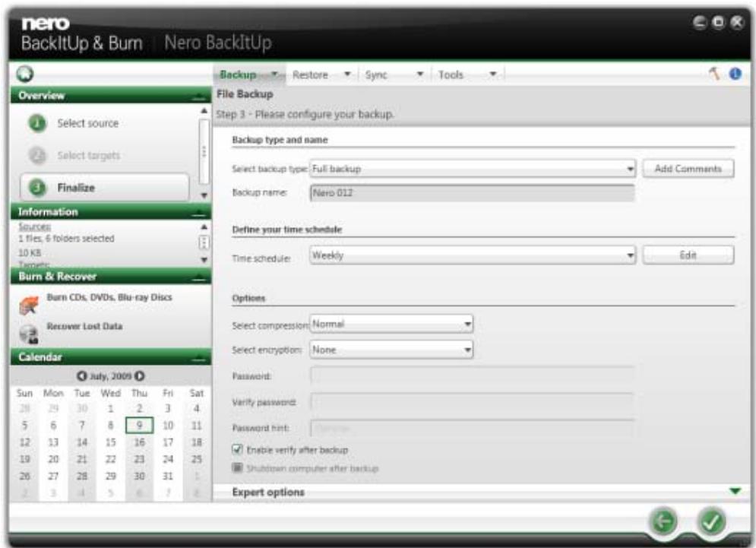This screenshot has width=756, height=548.
Task: Select July 20 in the calendar
Action: [x=53, y=459]
